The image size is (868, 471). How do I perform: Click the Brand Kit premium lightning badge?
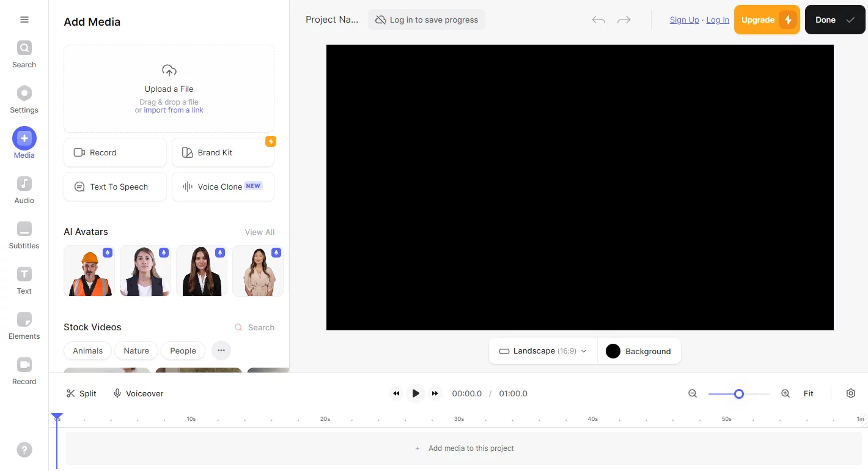click(x=271, y=141)
